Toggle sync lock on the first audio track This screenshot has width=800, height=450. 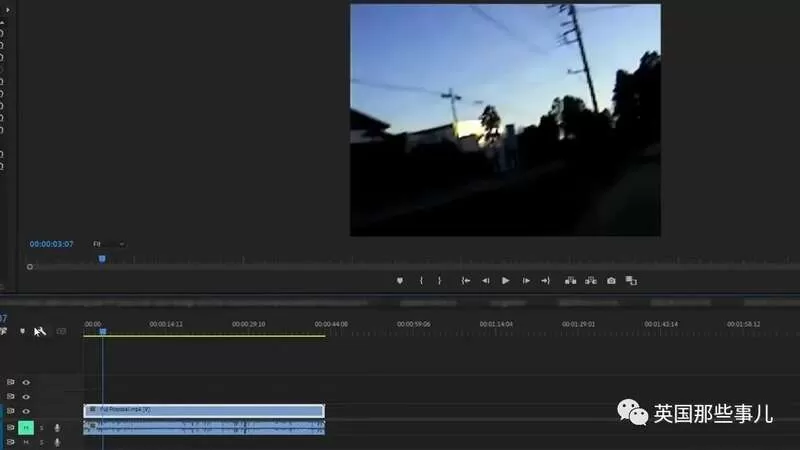[11, 428]
